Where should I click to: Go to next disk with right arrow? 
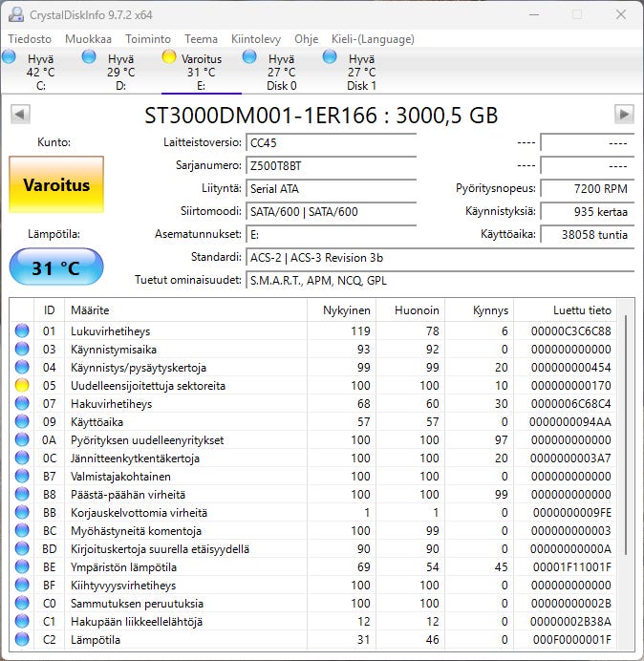click(624, 115)
